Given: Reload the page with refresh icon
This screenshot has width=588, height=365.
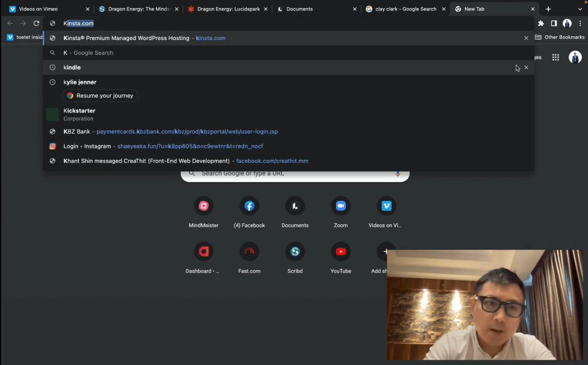Looking at the screenshot, I should [36, 23].
